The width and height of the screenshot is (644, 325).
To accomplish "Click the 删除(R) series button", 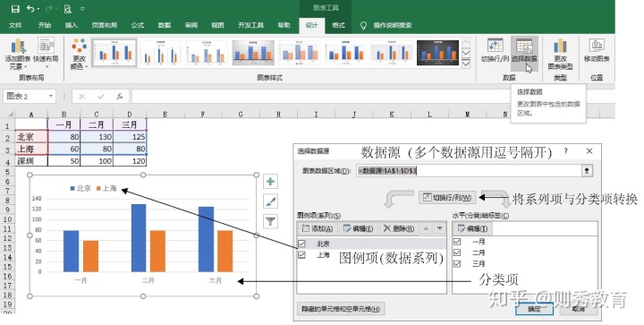I will tap(398, 228).
